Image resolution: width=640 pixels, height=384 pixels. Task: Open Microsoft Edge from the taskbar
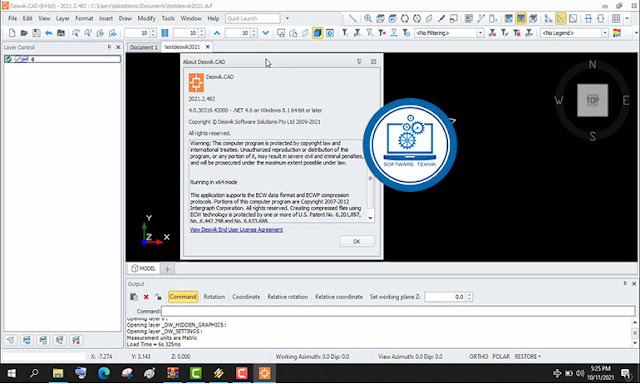click(104, 373)
